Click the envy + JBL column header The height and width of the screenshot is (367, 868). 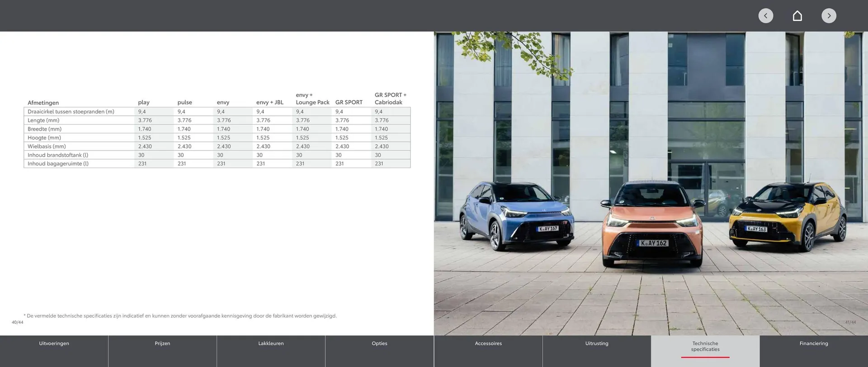point(270,103)
